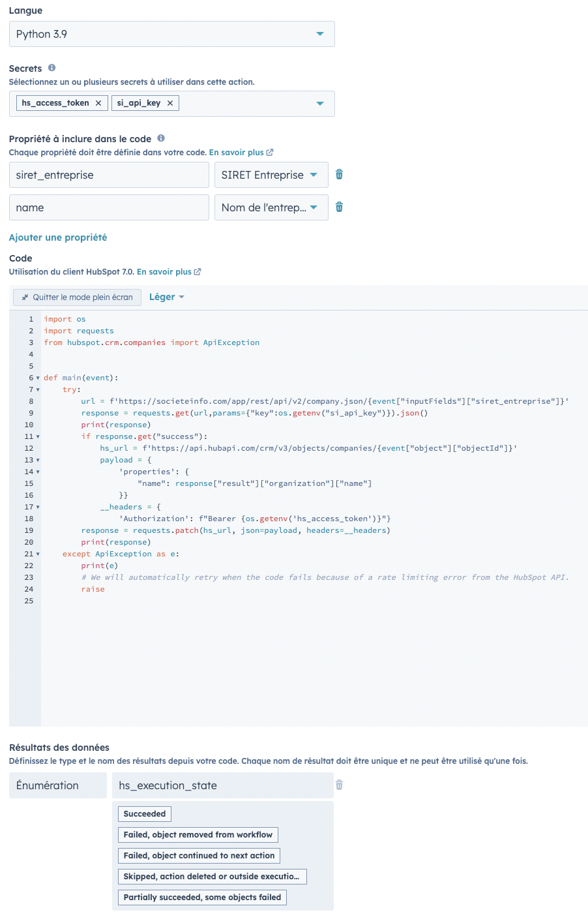588x921 pixels.
Task: Click the siret_entreprise name input field
Action: (x=109, y=175)
